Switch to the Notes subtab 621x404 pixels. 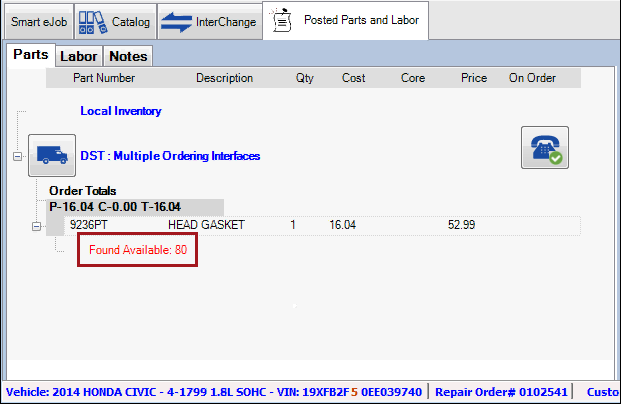tap(128, 56)
